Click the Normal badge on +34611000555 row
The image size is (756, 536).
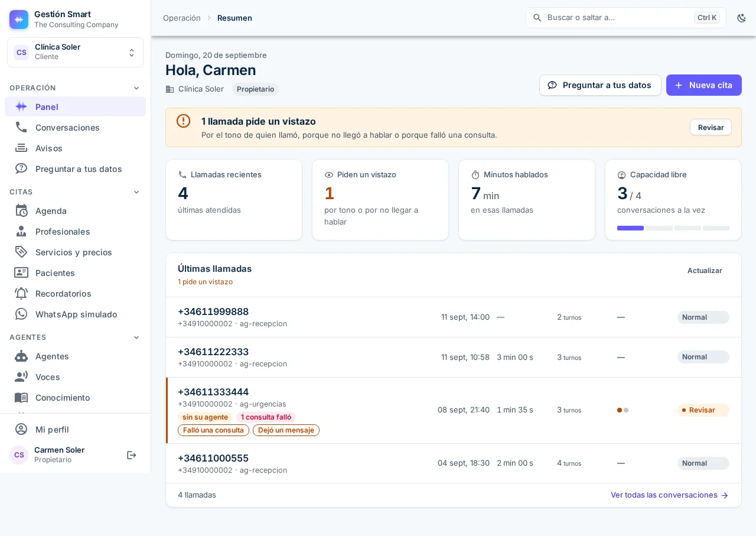pos(703,463)
